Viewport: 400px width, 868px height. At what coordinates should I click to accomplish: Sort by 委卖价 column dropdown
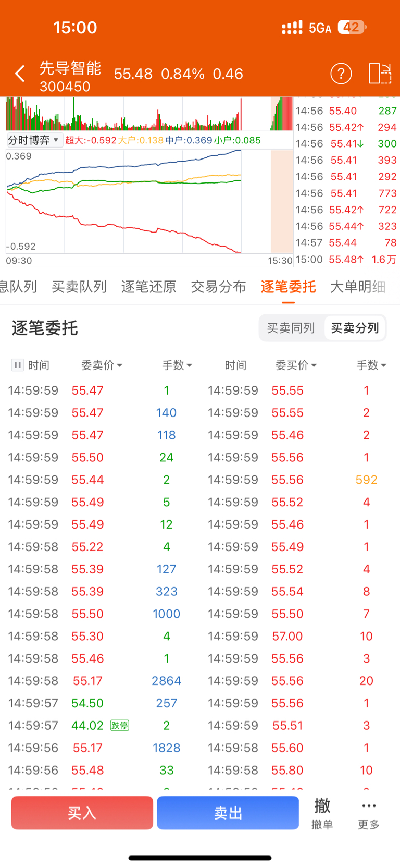click(102, 365)
